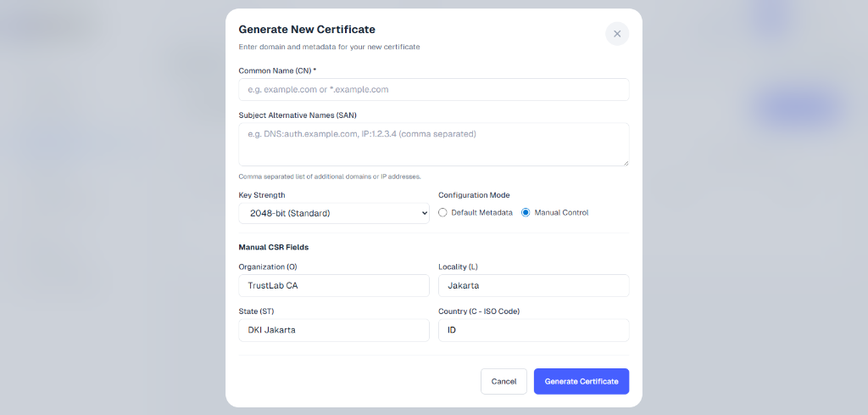This screenshot has height=415, width=868.
Task: Click the Country (C - ISO Code) label
Action: [x=479, y=311]
